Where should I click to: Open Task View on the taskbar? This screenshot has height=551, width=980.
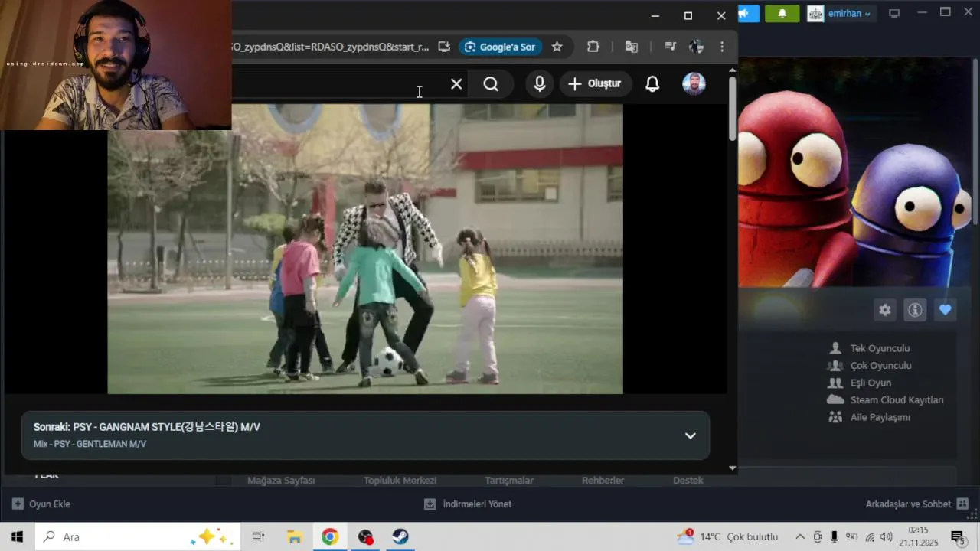click(x=258, y=536)
